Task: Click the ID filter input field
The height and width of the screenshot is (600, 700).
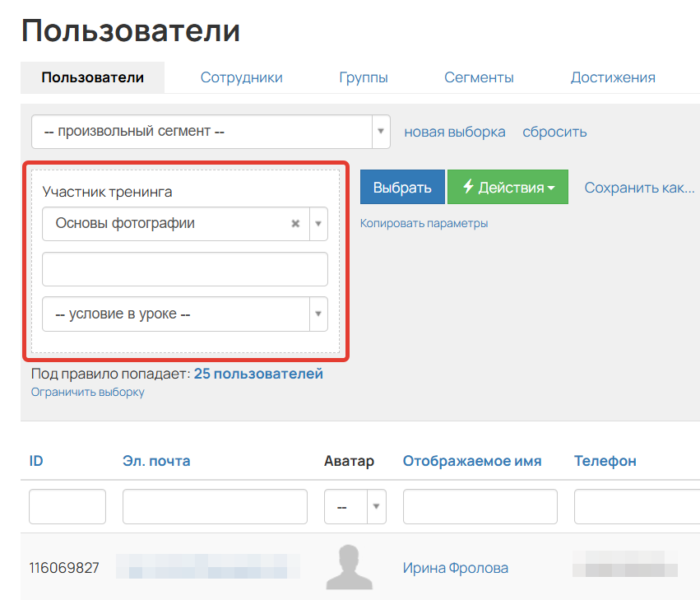Action: [67, 505]
